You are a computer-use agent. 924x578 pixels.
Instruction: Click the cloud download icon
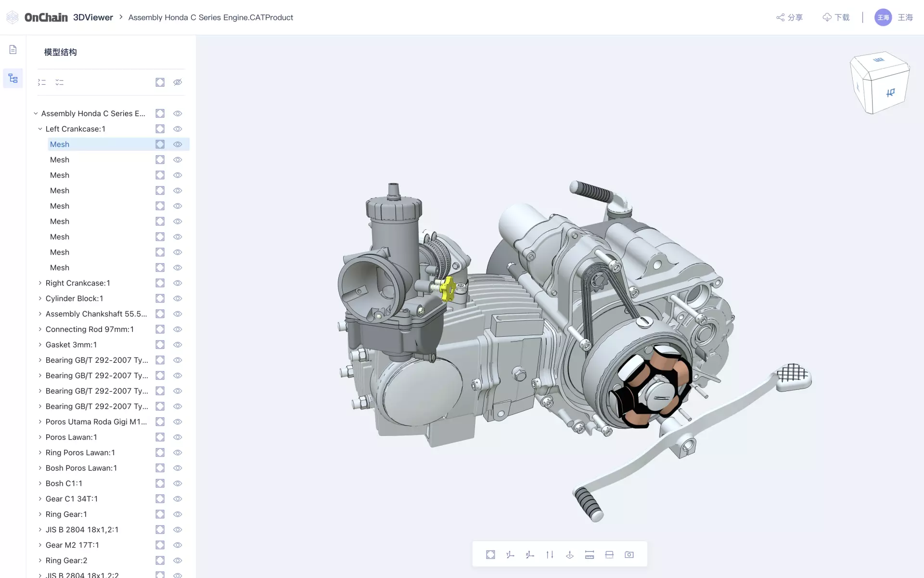pos(827,17)
